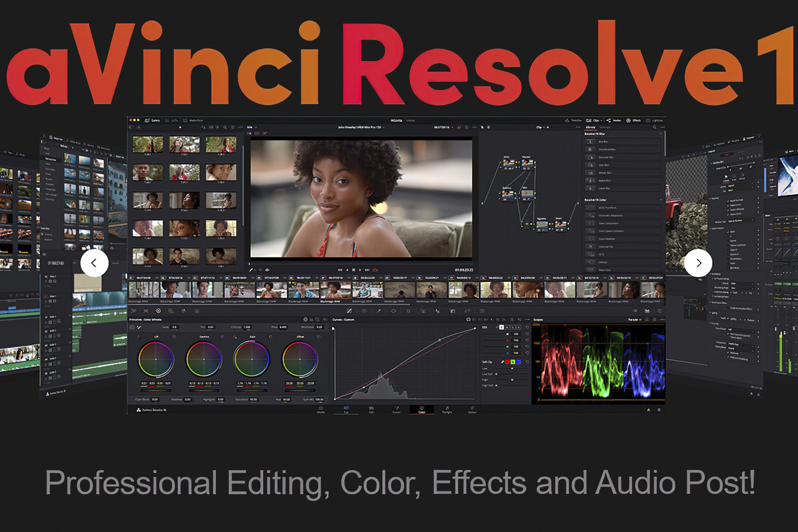The width and height of the screenshot is (798, 532).
Task: Select the Gaussian Blur effect
Action: (x=622, y=157)
